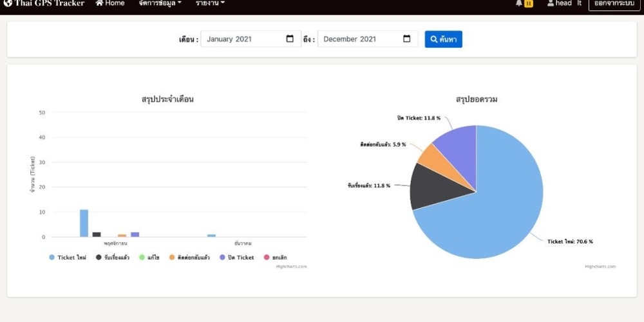644x322 pixels.
Task: Click the tallest blue bar in พฤศจิกายน
Action: tap(84, 223)
